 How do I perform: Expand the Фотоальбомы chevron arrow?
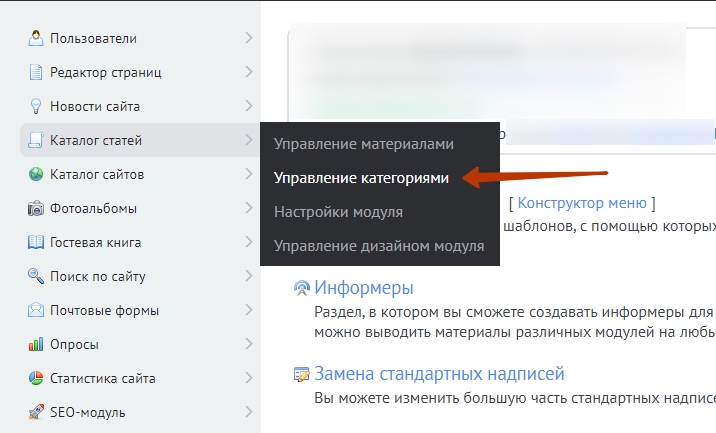248,209
